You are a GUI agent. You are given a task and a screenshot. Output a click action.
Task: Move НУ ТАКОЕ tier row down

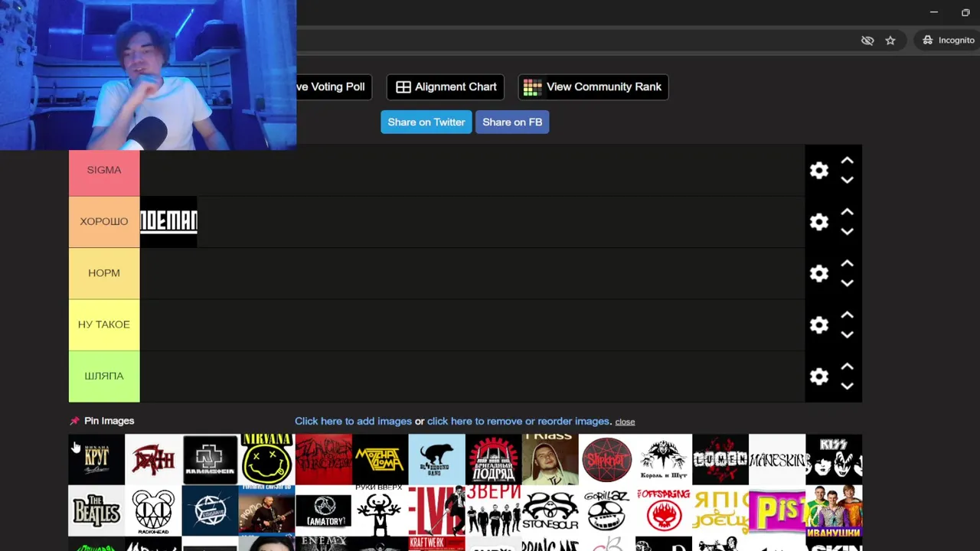coord(847,334)
